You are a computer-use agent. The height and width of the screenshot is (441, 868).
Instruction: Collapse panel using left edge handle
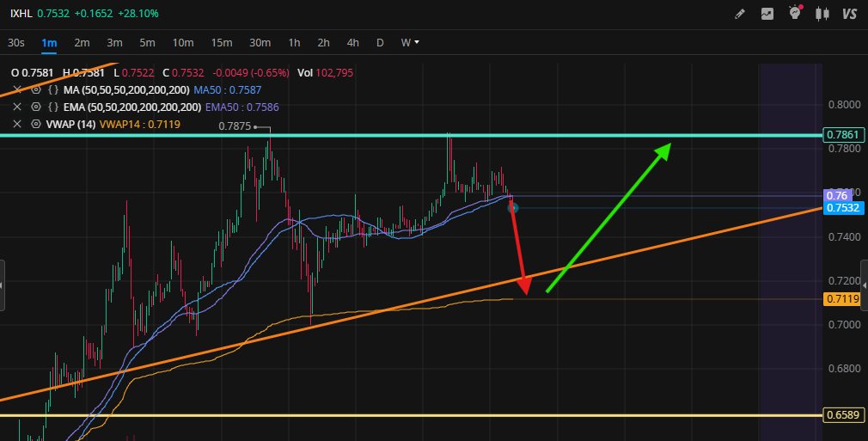click(x=2, y=285)
